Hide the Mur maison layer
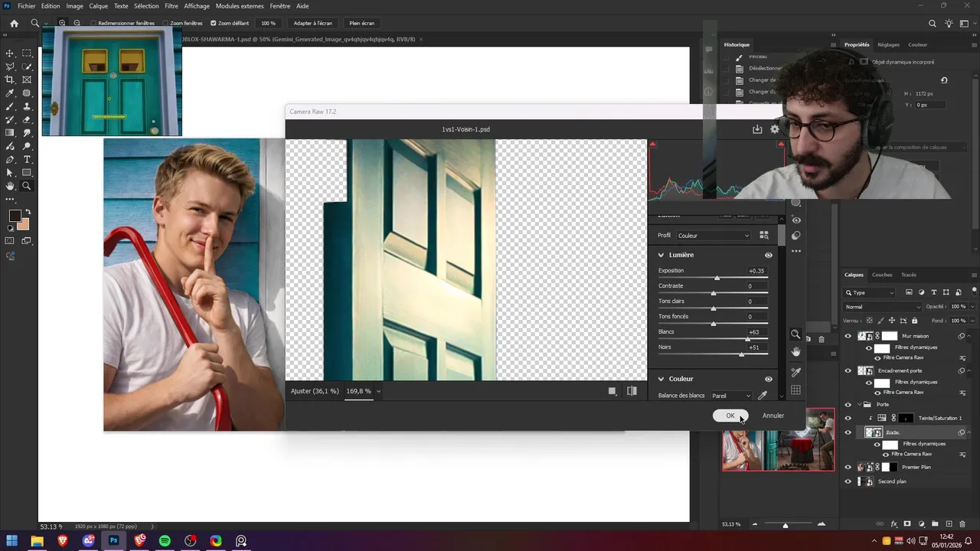980x551 pixels. (848, 336)
